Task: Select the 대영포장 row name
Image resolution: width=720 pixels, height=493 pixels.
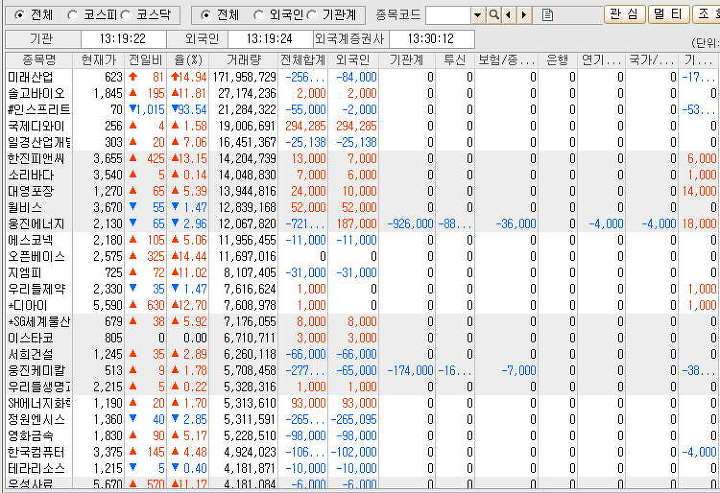Action: [x=30, y=191]
